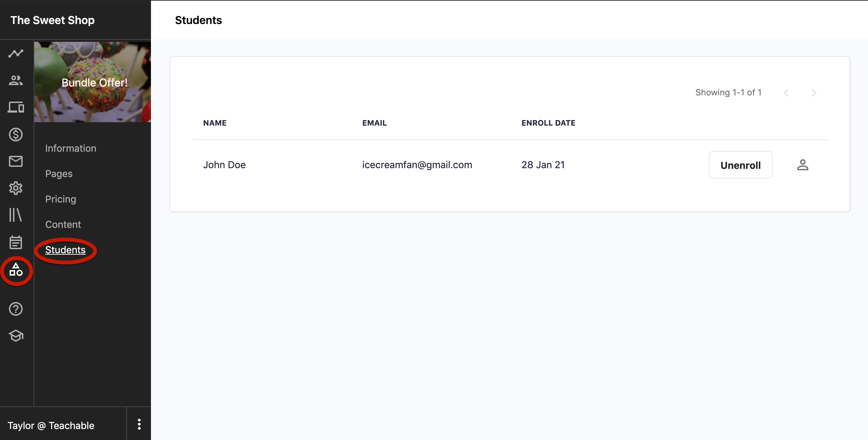Open the Users people icon in sidebar

tap(16, 80)
